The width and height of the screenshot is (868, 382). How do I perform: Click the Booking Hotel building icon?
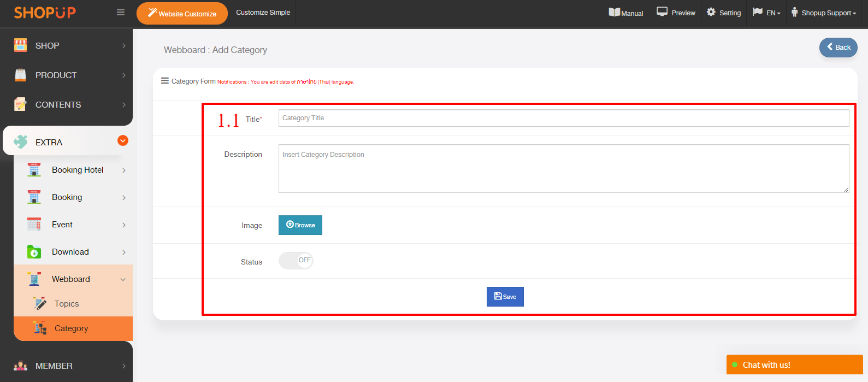34,170
